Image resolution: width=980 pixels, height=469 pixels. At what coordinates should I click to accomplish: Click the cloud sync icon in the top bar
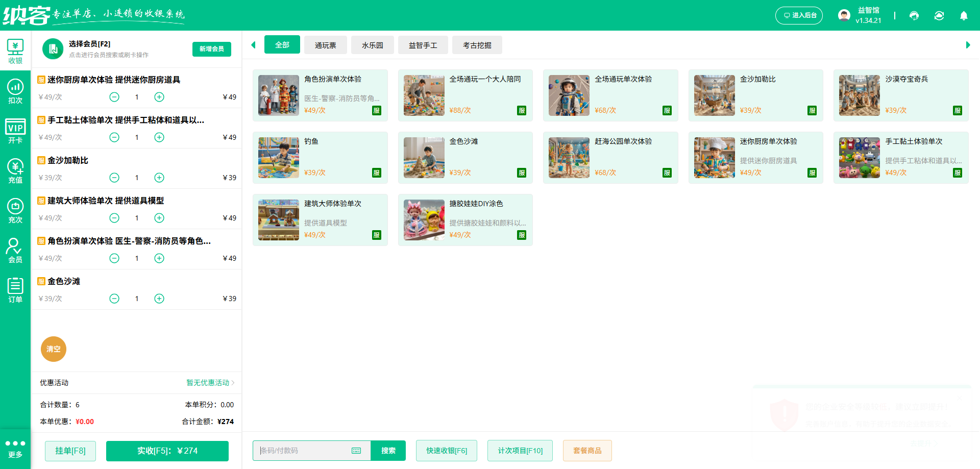pyautogui.click(x=939, y=15)
